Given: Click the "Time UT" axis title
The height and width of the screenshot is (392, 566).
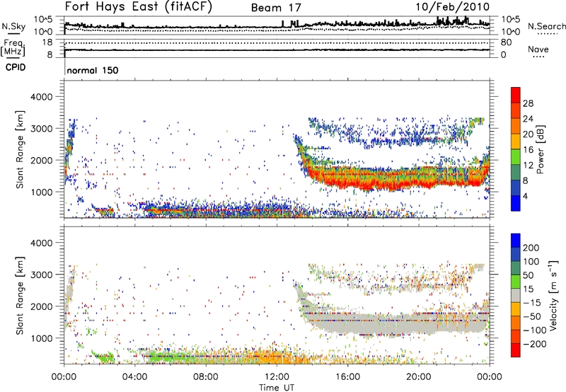Looking at the screenshot, I should 277,387.
